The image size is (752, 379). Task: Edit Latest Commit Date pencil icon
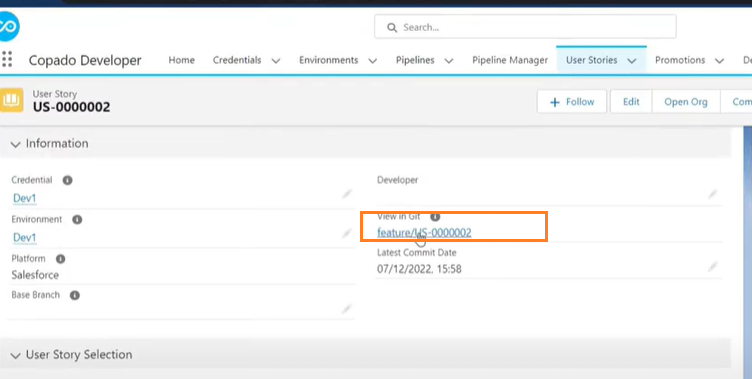point(713,266)
